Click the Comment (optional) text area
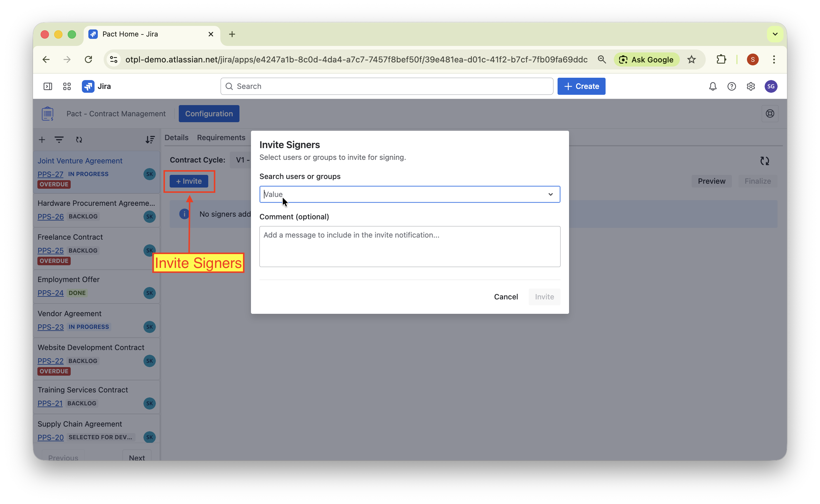 tap(409, 247)
